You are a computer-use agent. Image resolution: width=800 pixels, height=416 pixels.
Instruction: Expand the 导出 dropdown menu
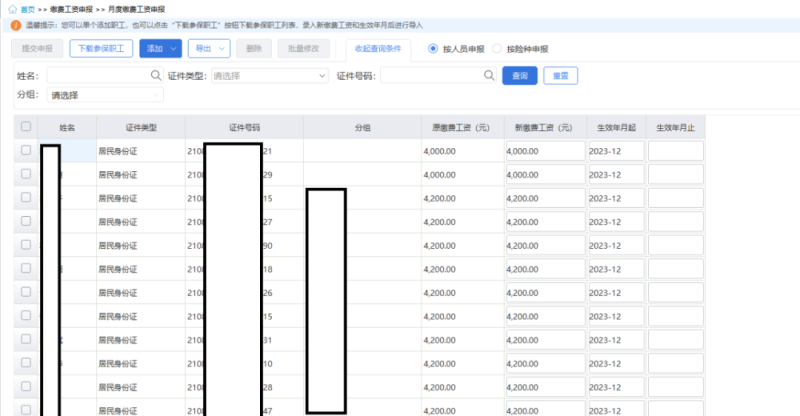[x=222, y=48]
